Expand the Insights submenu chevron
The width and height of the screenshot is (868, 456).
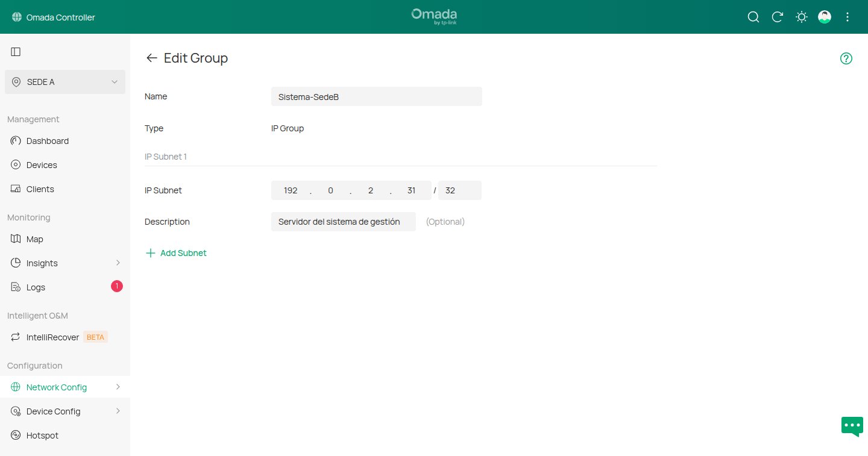tap(118, 263)
